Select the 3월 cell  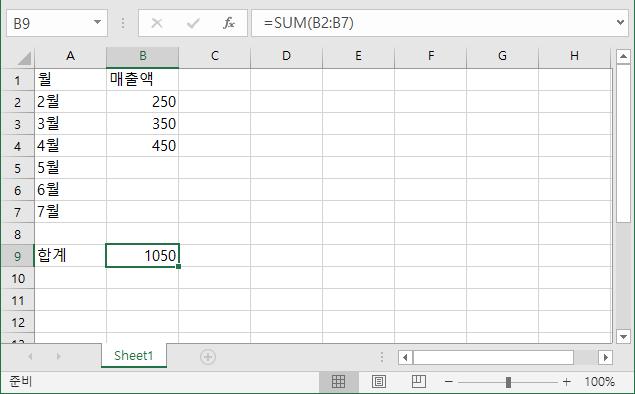pos(70,124)
